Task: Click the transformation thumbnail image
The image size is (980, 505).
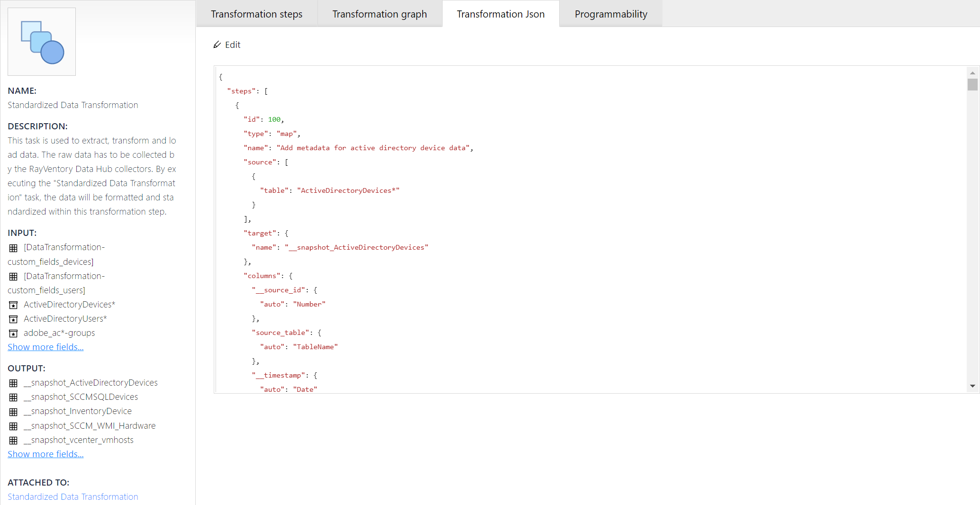Action: coord(41,41)
